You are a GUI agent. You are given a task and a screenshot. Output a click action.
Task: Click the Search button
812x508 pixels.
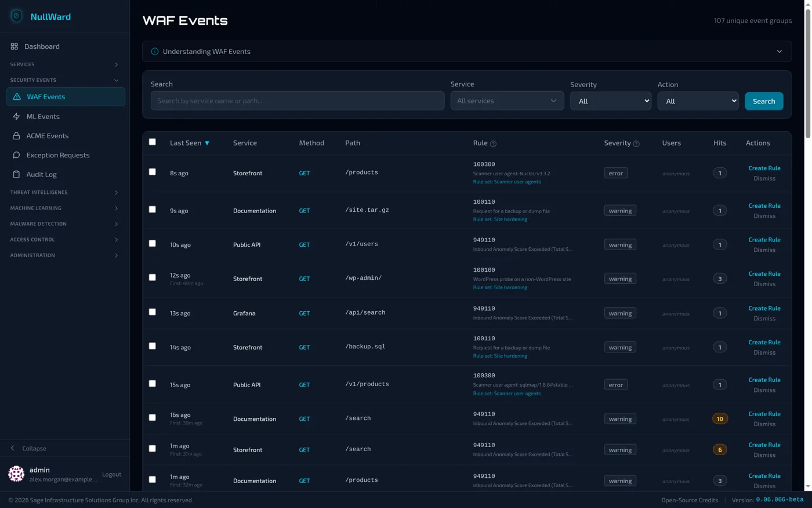(x=764, y=101)
